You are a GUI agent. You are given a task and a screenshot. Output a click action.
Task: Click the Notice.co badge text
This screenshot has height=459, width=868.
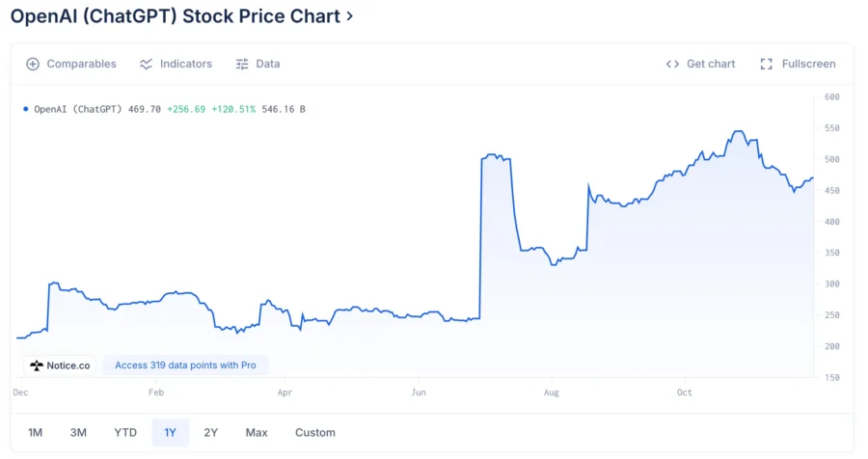68,365
